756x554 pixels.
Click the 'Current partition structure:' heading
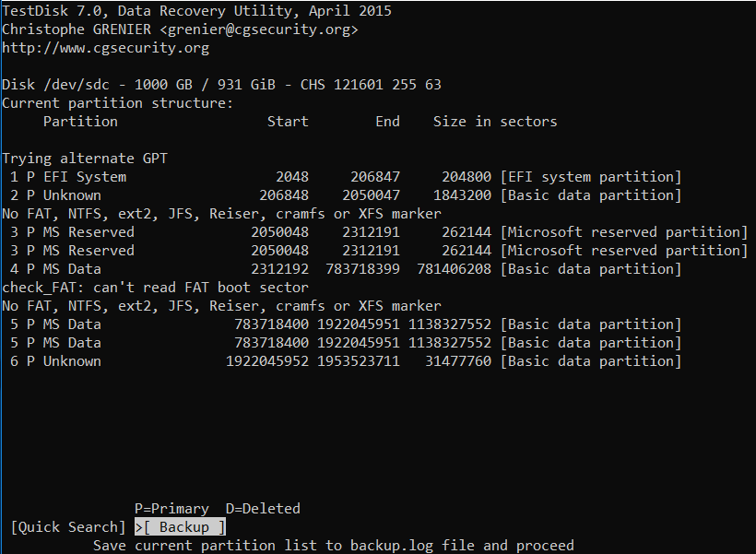(x=118, y=103)
